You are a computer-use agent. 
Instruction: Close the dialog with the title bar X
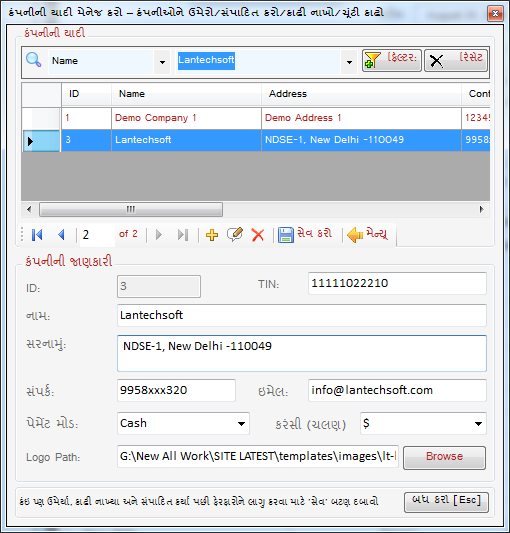[495, 14]
